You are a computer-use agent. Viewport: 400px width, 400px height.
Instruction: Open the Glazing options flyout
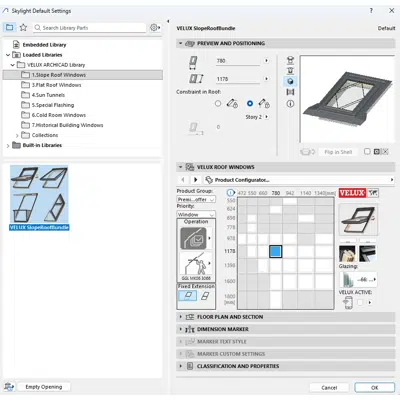(x=375, y=279)
